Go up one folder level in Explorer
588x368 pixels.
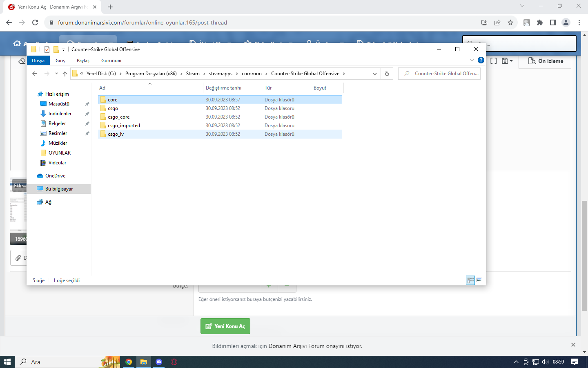[65, 74]
